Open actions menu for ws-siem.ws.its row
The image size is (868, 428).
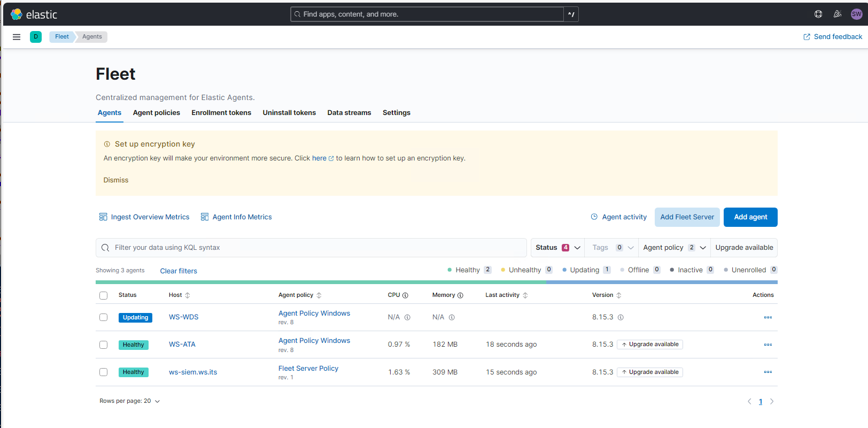768,372
